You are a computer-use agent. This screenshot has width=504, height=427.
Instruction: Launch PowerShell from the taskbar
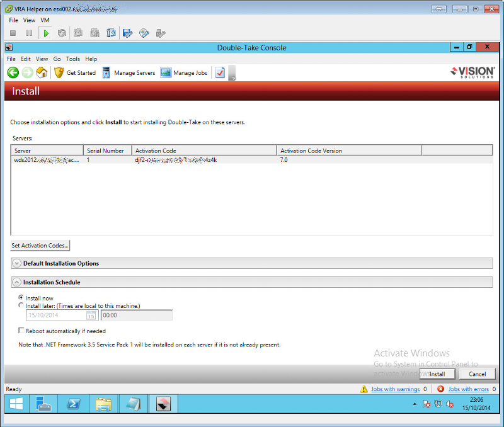(74, 404)
